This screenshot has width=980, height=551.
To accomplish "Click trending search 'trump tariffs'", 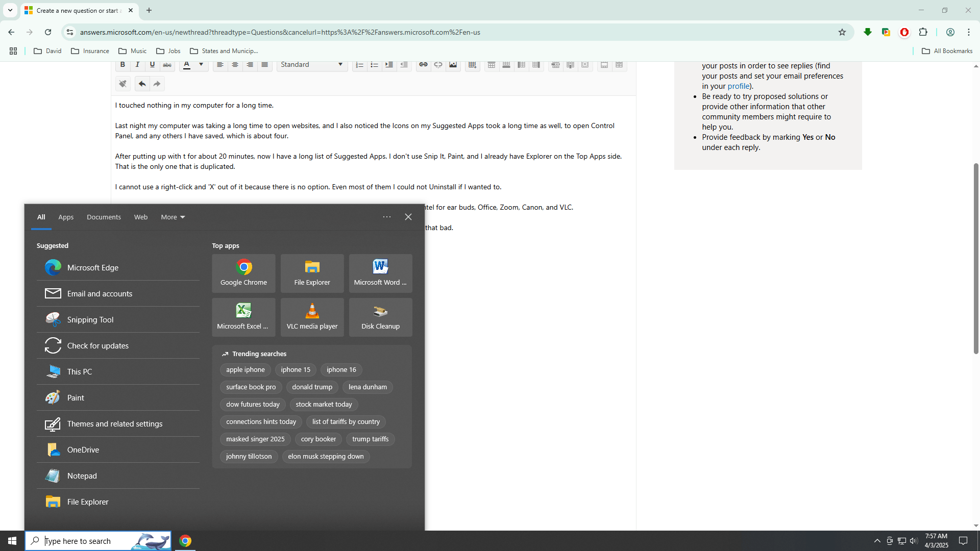I will coord(370,439).
